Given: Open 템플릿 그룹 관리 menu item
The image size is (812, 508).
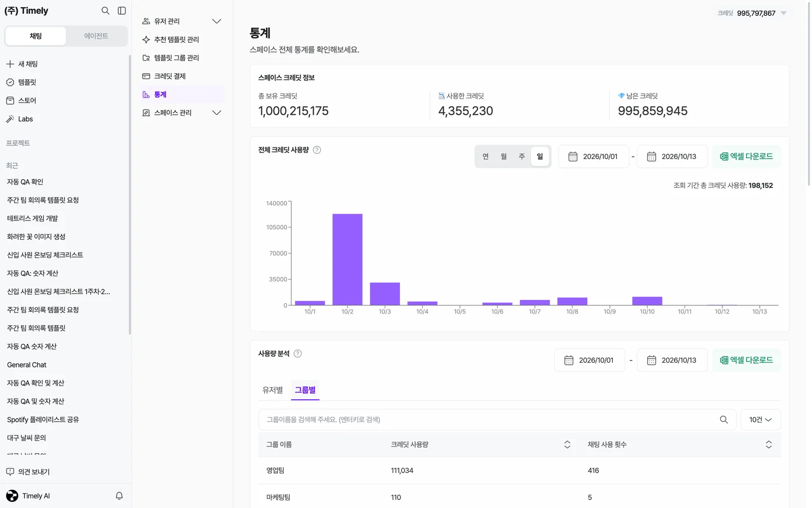Looking at the screenshot, I should [183, 58].
